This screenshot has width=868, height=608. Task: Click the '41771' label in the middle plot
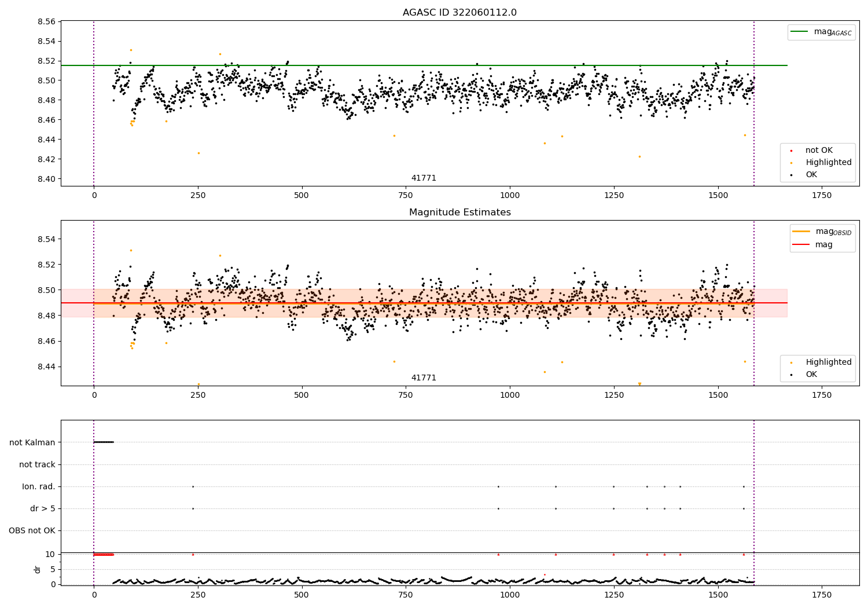(424, 378)
